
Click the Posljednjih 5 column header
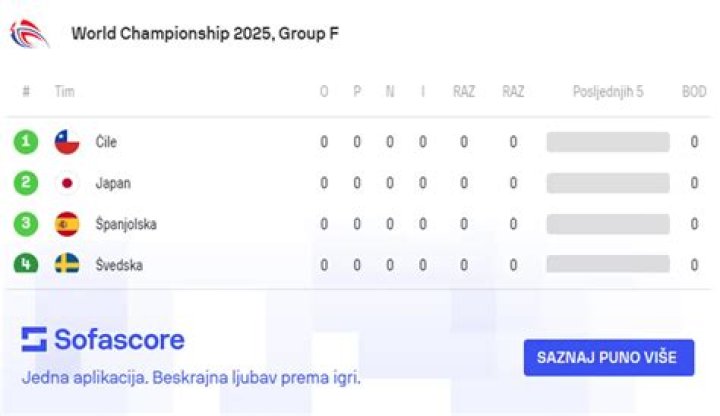607,92
